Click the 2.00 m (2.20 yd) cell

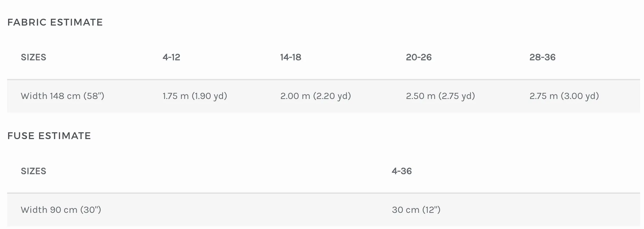(x=316, y=96)
